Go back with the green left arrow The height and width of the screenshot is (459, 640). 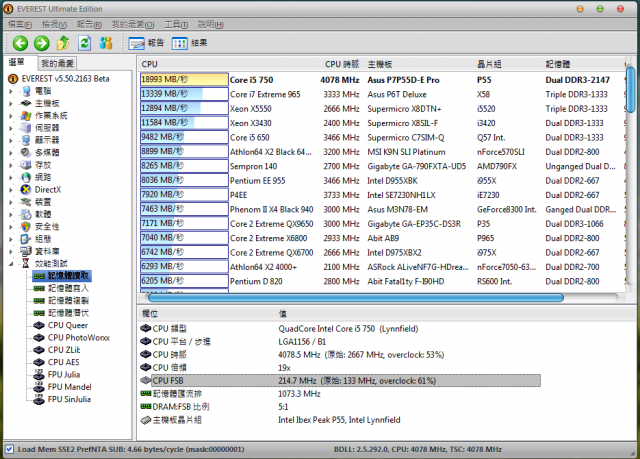tap(20, 43)
